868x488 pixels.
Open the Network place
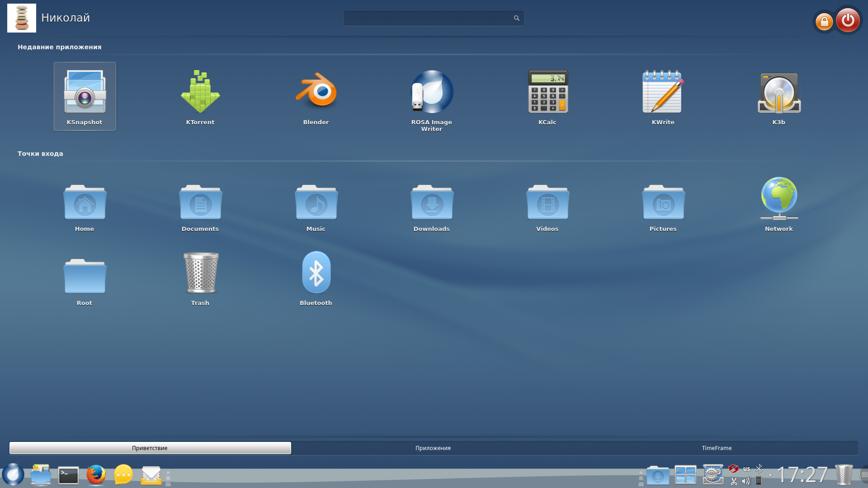coord(779,203)
